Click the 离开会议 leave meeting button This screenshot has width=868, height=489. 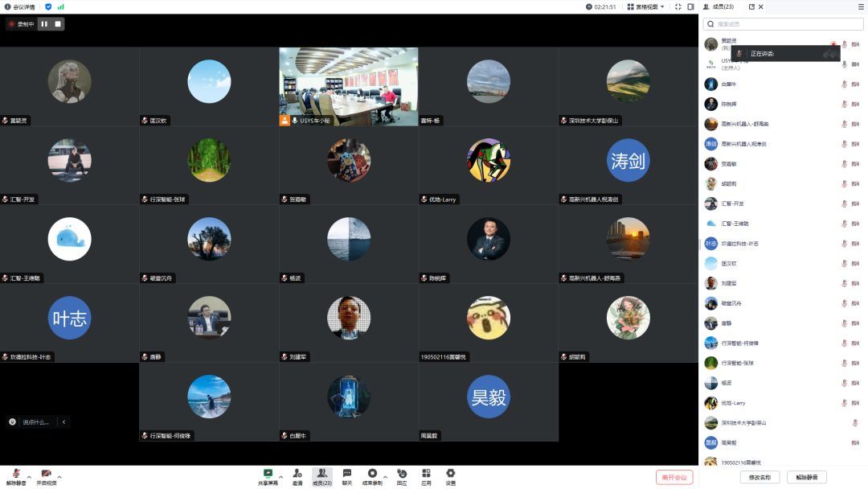674,478
